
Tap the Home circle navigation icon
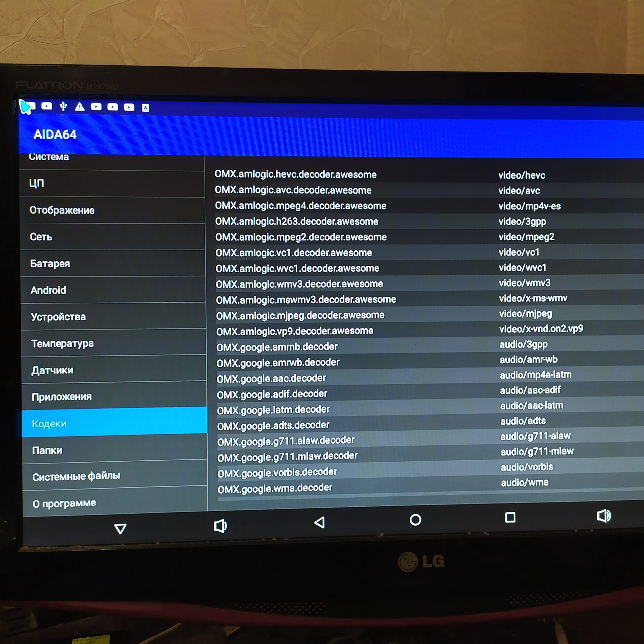(x=415, y=520)
